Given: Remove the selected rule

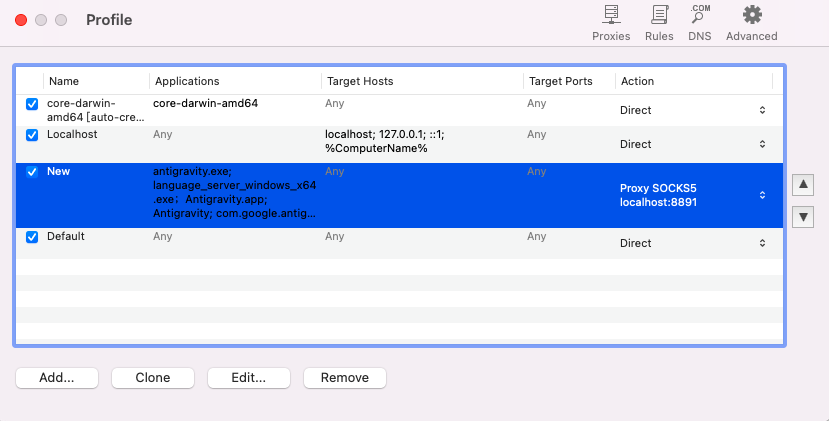Looking at the screenshot, I should pyautogui.click(x=345, y=378).
